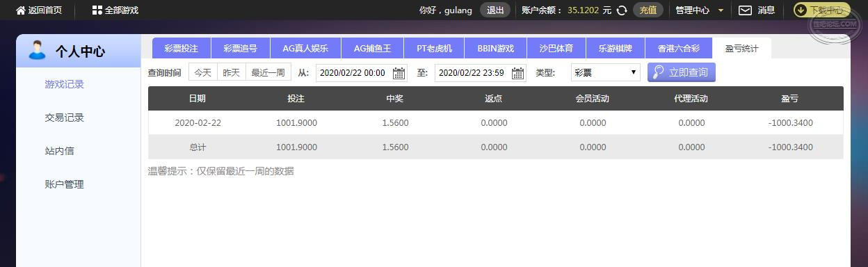Screen dimensions: 868x267
Task: Open the 全部游戏 grid icon
Action: (x=97, y=10)
